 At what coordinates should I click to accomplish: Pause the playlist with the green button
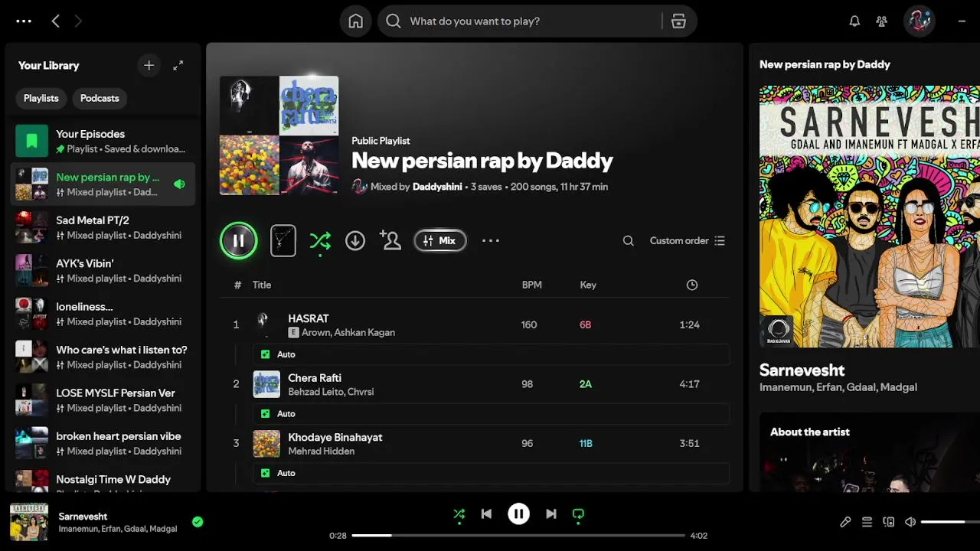pos(238,241)
